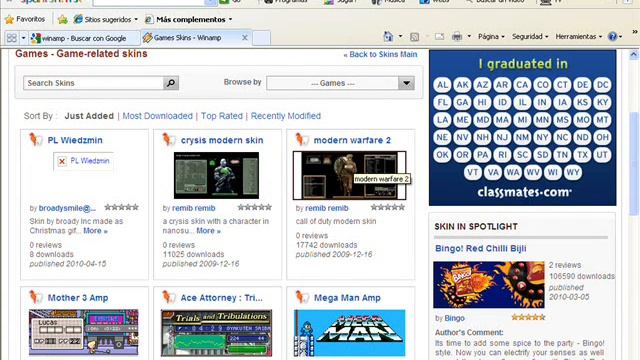Click More link in PL Wiedzmin description
640x360 pixels.
click(95, 231)
